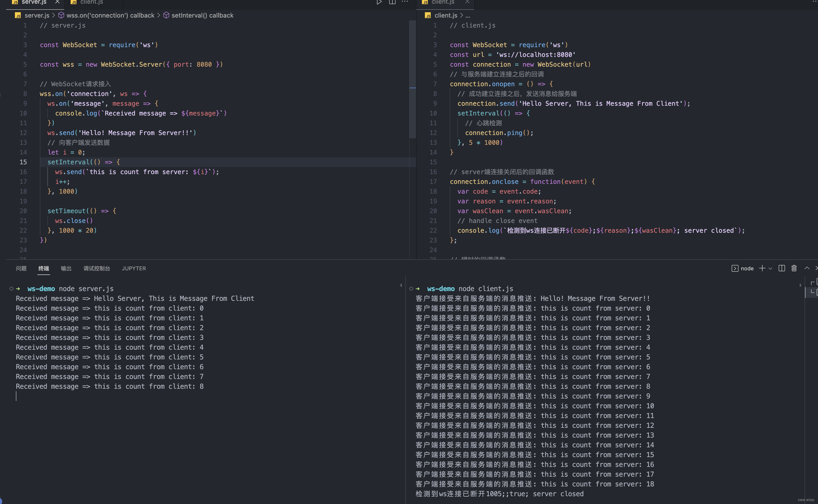Click 'count from server: 18' output line
Screen dimensions: 818x504
point(535,484)
